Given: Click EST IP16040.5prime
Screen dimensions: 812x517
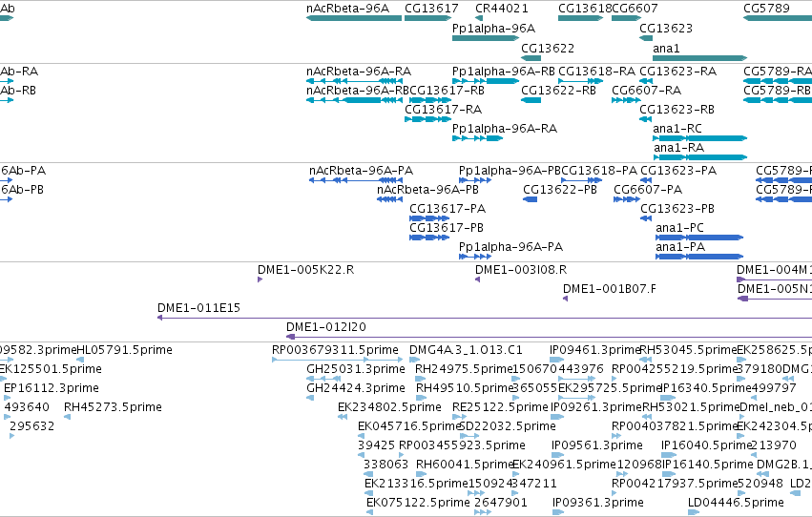Looking at the screenshot, I should tap(669, 455).
